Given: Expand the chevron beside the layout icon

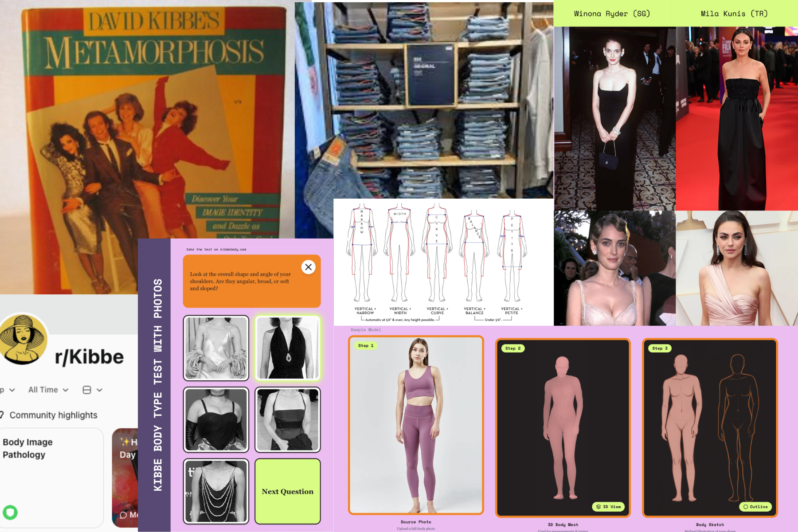Looking at the screenshot, I should click(99, 390).
